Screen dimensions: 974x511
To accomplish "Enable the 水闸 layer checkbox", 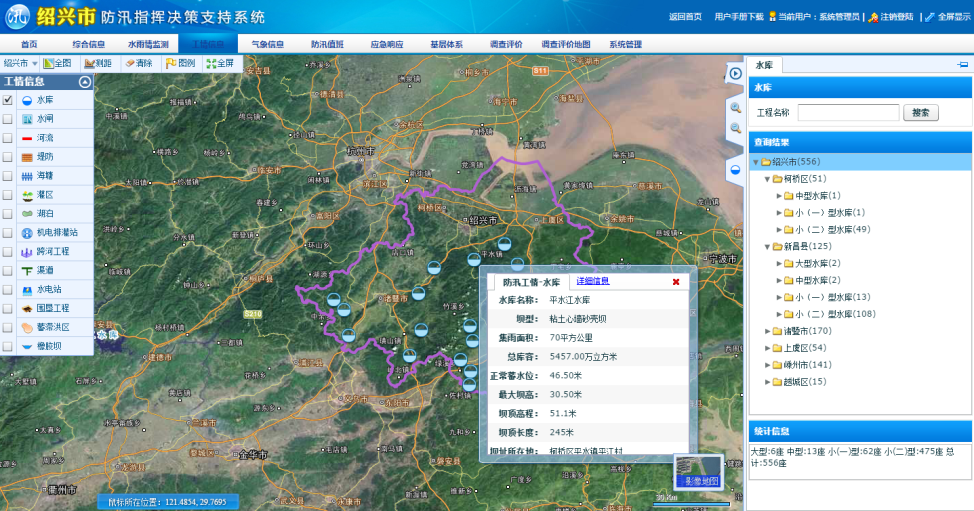I will pyautogui.click(x=8, y=119).
